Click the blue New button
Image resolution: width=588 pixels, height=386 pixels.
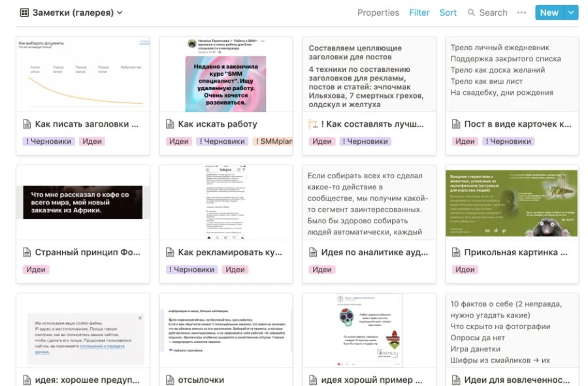click(x=549, y=12)
